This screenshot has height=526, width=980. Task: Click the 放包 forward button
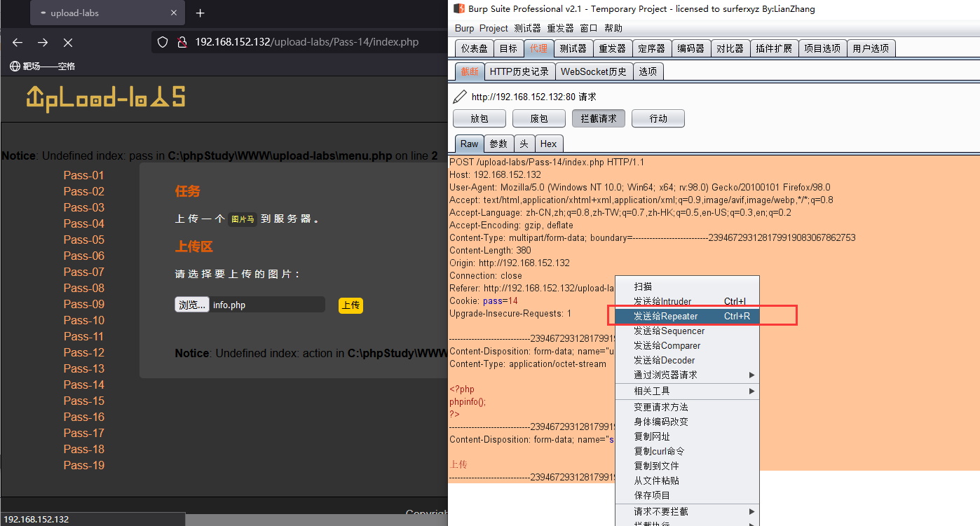coord(479,118)
